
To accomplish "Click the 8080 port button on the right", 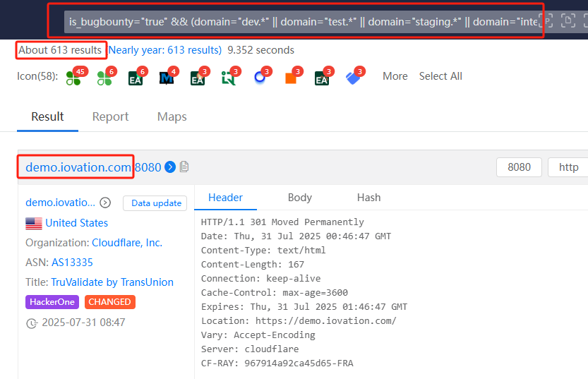I will [519, 167].
